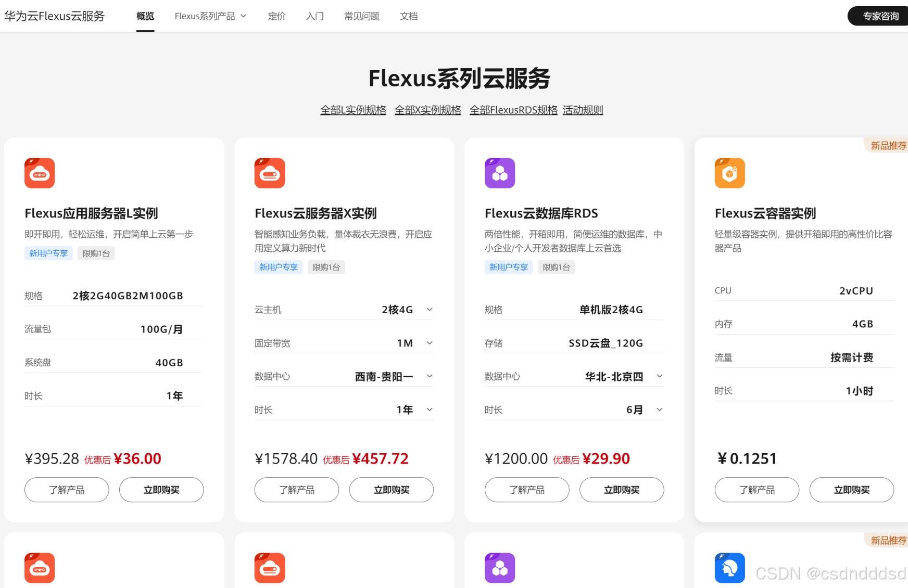Click the original price ¥1200.00

click(x=516, y=458)
